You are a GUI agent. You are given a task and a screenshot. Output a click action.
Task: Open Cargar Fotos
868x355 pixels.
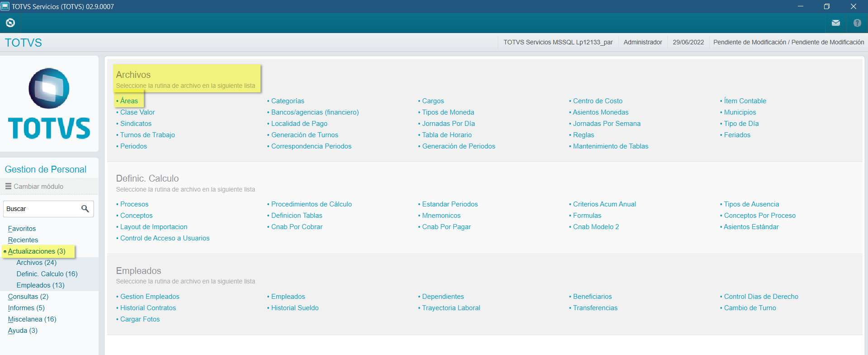(140, 319)
